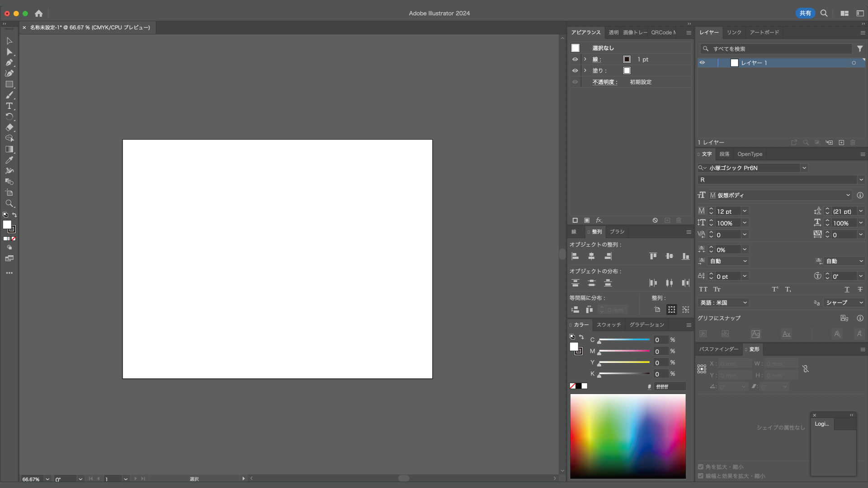Image resolution: width=868 pixels, height=488 pixels.
Task: Select the Rectangle tool
Action: pos(9,84)
